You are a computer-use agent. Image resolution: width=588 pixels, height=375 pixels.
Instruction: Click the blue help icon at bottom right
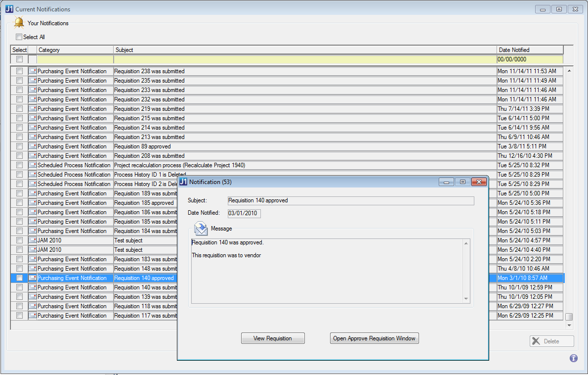573,358
